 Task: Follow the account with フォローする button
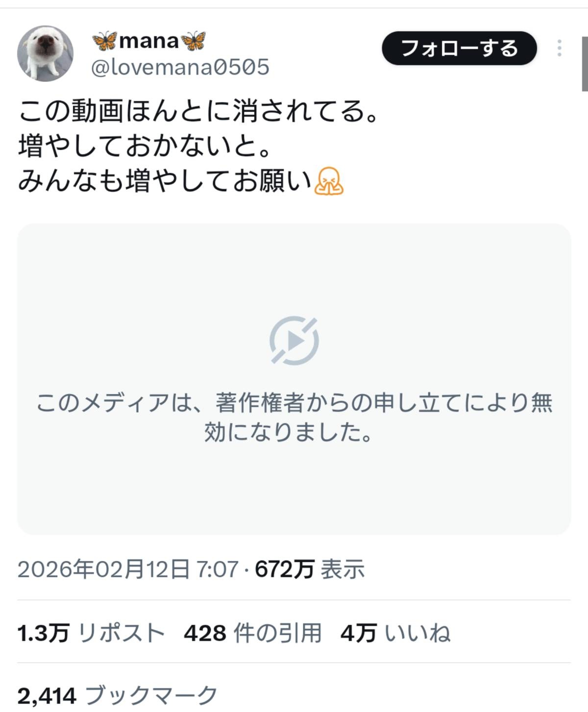click(x=459, y=48)
